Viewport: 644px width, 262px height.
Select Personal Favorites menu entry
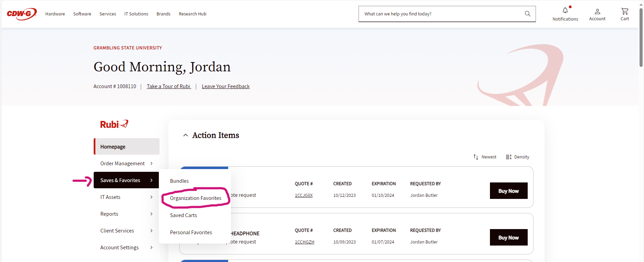coord(191,232)
